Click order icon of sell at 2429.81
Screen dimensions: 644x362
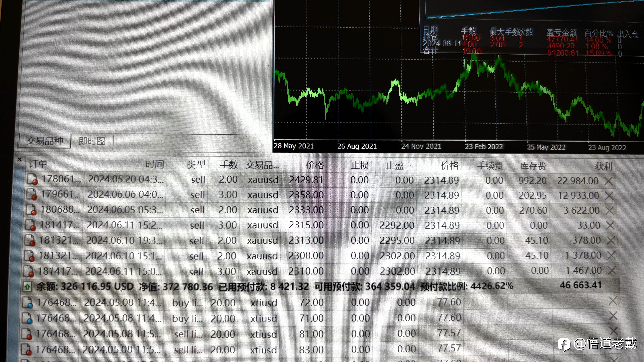click(32, 179)
